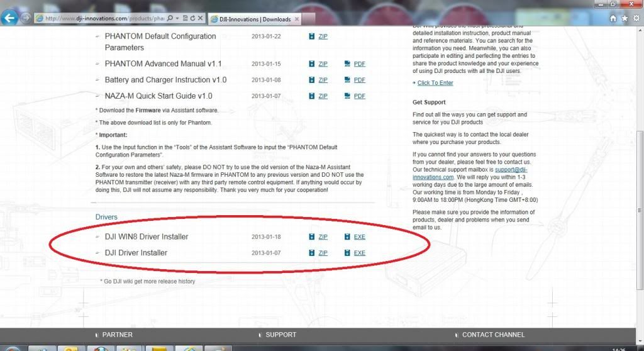The width and height of the screenshot is (644, 351).
Task: Click ZIP floppy icon for PHANTOM Advanced Manual
Action: pos(312,64)
